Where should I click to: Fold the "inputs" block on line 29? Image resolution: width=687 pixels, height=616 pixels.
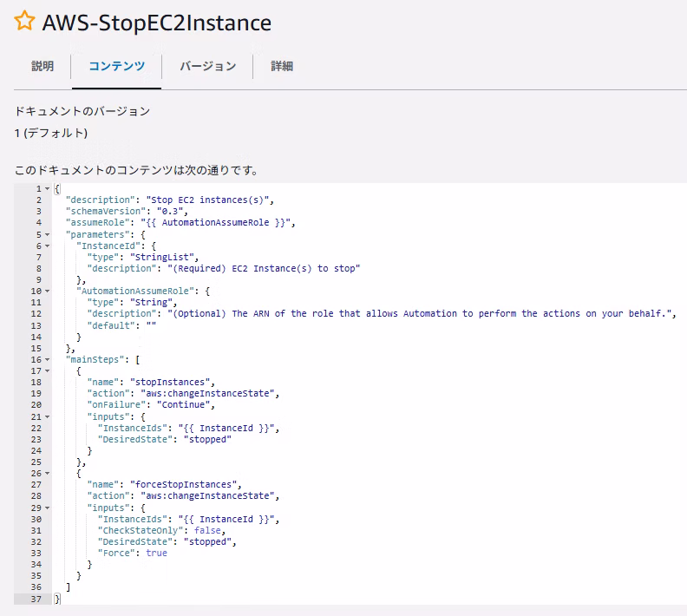pyautogui.click(x=48, y=508)
